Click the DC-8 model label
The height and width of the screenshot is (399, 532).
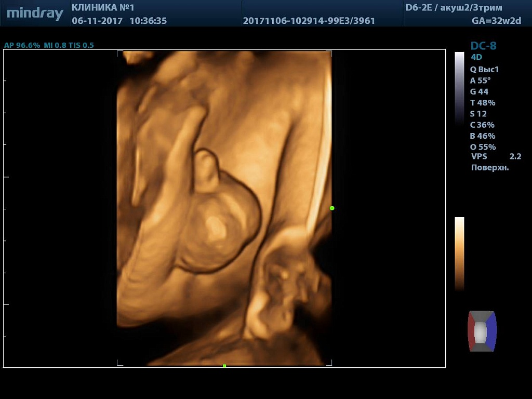coord(484,46)
